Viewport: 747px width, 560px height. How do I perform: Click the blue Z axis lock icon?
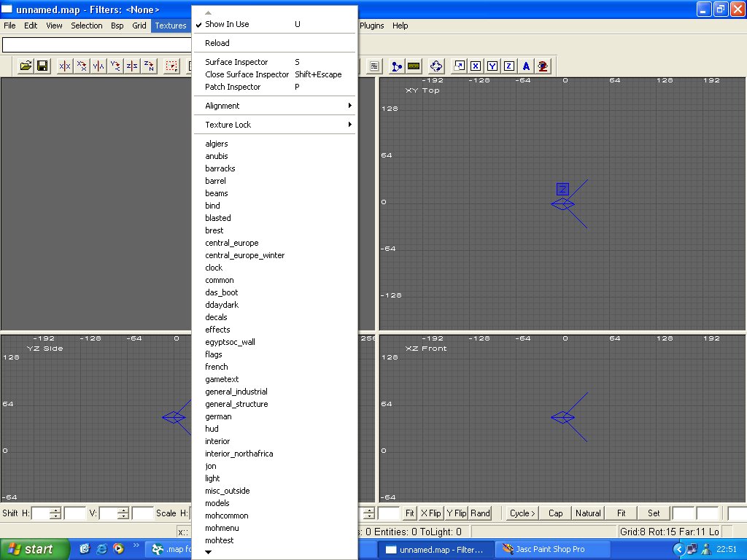509,66
